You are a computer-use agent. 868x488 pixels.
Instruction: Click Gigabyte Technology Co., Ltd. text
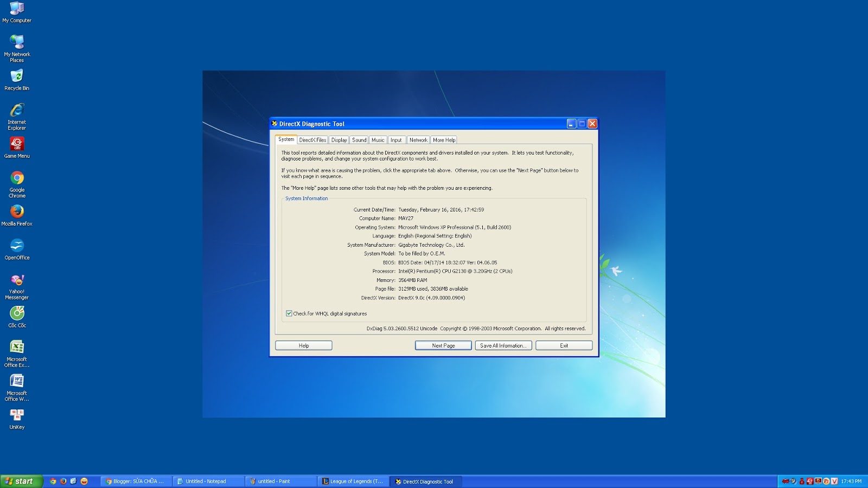431,245
